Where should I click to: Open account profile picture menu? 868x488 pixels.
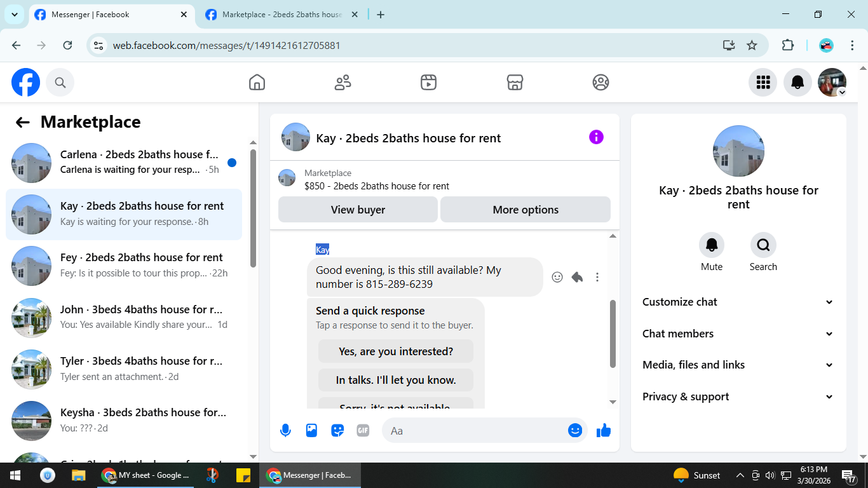pyautogui.click(x=832, y=82)
